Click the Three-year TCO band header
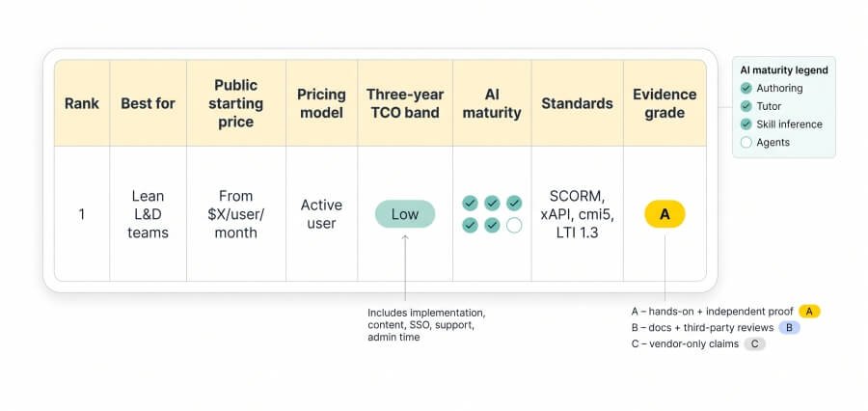Image resolution: width=868 pixels, height=411 pixels. coord(405,103)
